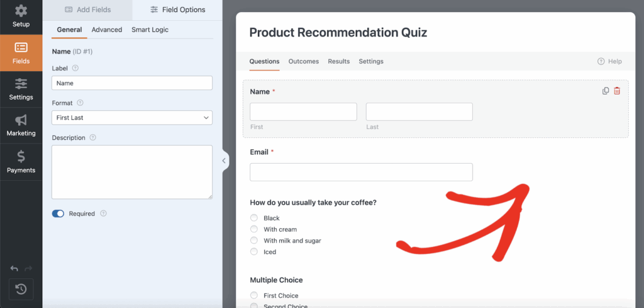Select the Black coffee radio option
This screenshot has width=644, height=308.
click(x=254, y=218)
